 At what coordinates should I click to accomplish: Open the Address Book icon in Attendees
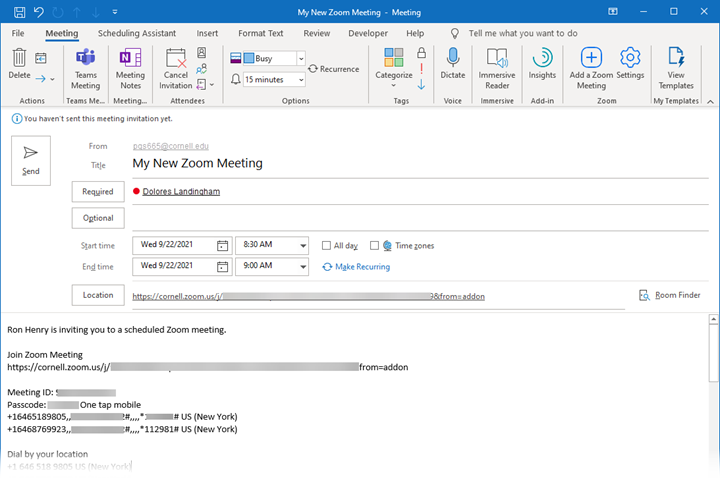coord(201,53)
